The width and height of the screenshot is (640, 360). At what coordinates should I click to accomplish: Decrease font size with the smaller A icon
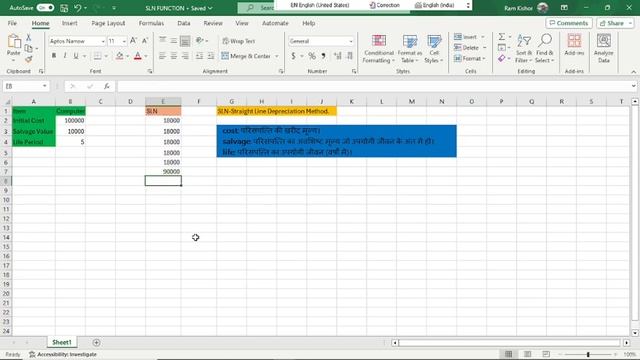tap(144, 41)
